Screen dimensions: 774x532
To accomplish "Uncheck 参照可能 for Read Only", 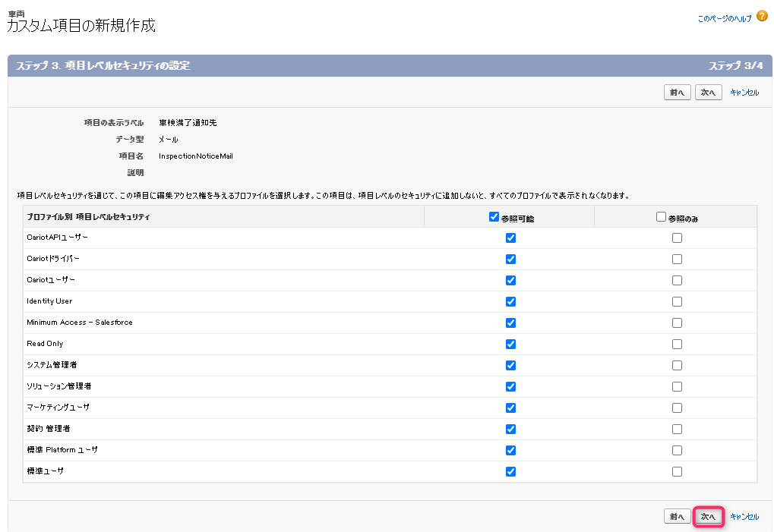I will pos(510,344).
